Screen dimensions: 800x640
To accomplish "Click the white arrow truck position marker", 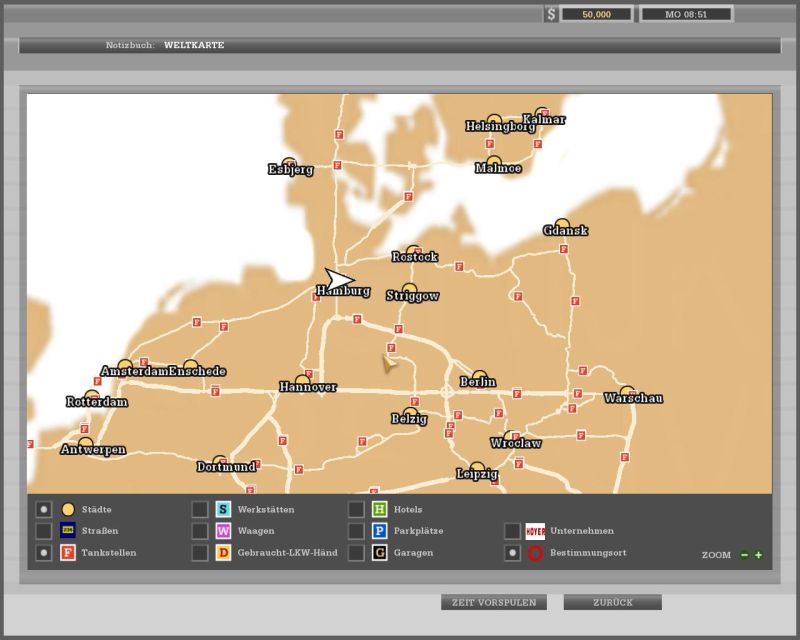I will coord(339,280).
